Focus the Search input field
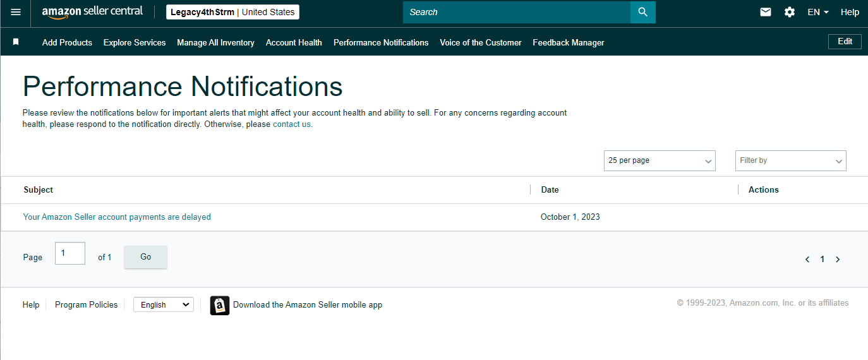This screenshot has height=360, width=868. [x=517, y=12]
